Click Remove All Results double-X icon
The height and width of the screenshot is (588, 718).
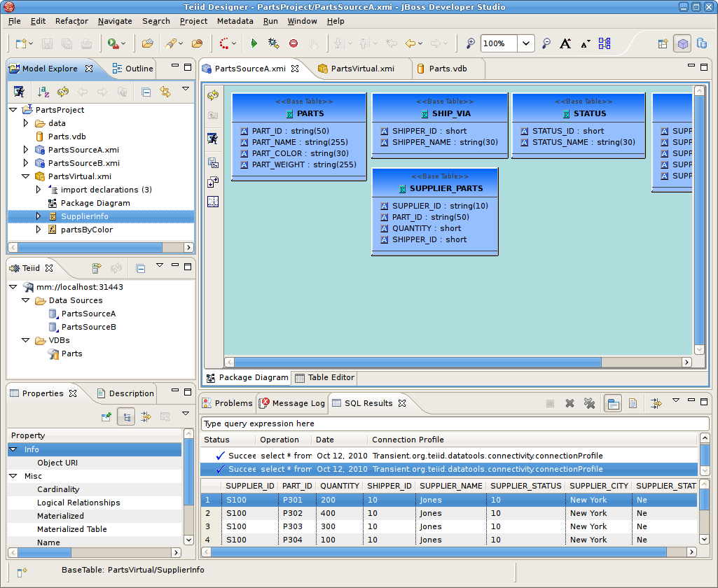pyautogui.click(x=589, y=403)
